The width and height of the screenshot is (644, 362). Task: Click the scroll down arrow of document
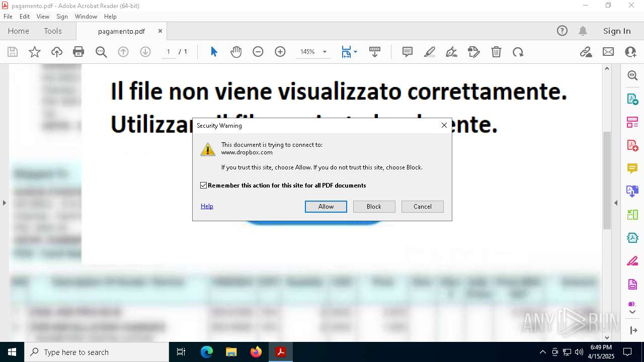[607, 337]
